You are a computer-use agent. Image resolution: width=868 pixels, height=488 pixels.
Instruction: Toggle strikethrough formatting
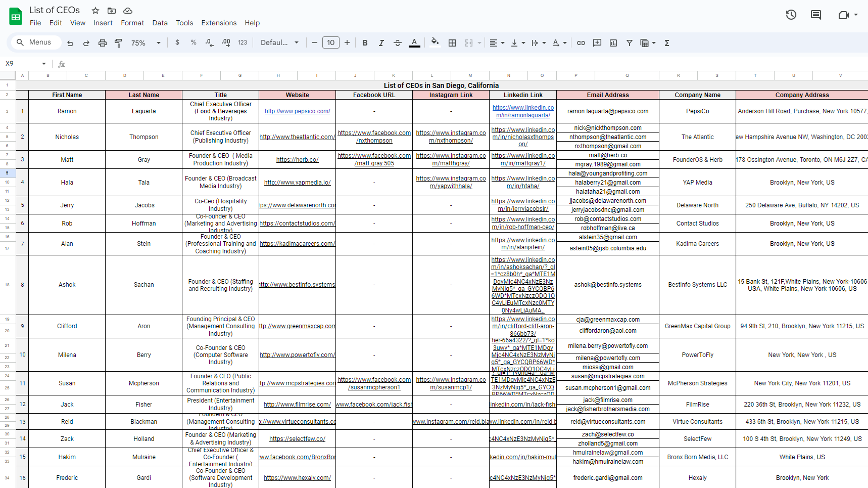pos(398,43)
